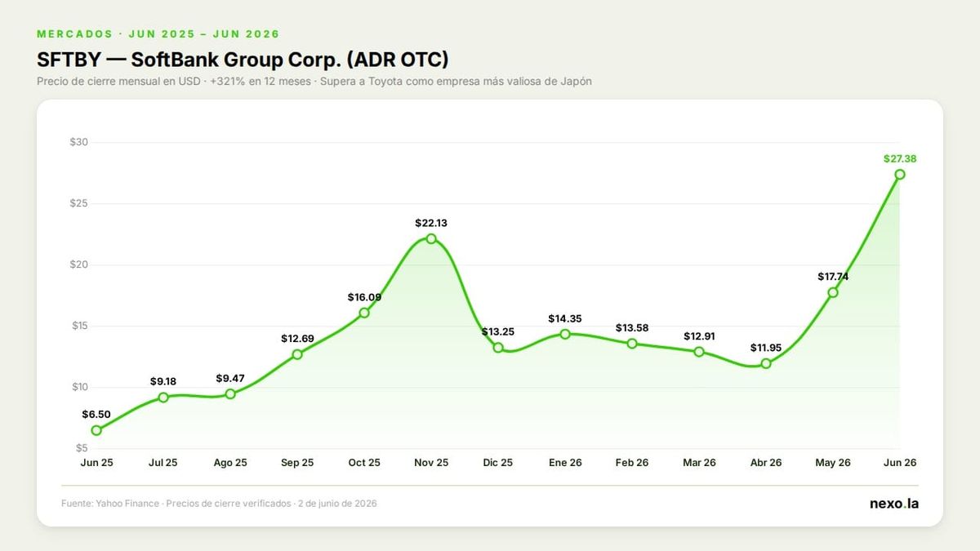Click the Ene 26 x-axis label
The width and height of the screenshot is (980, 551).
pos(565,463)
